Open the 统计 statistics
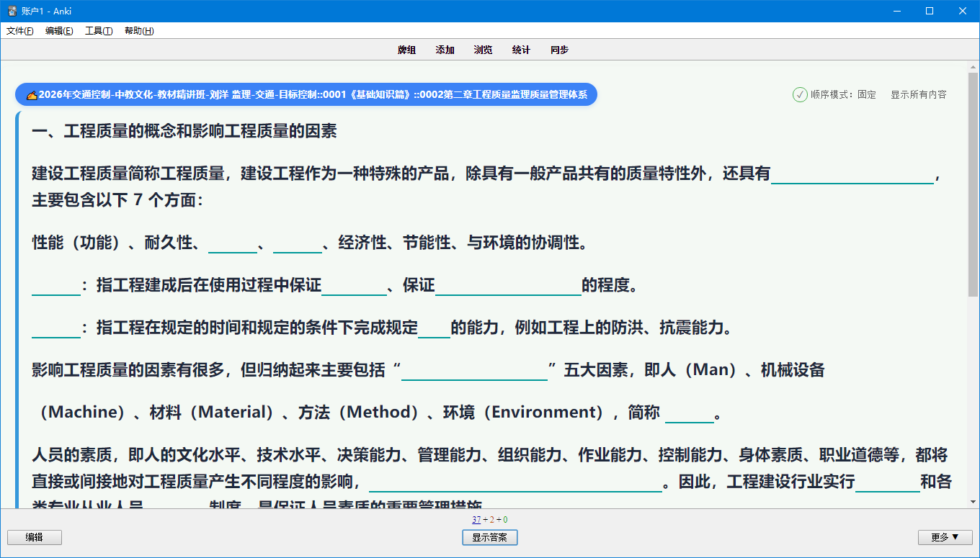980x558 pixels. tap(521, 50)
